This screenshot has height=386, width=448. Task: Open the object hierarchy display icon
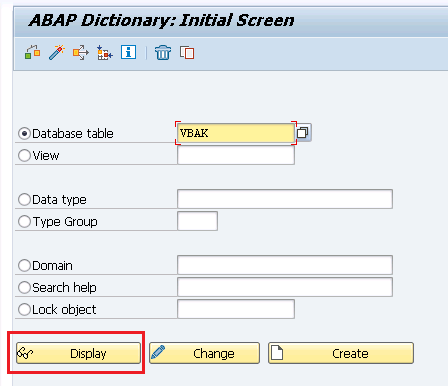coord(105,53)
